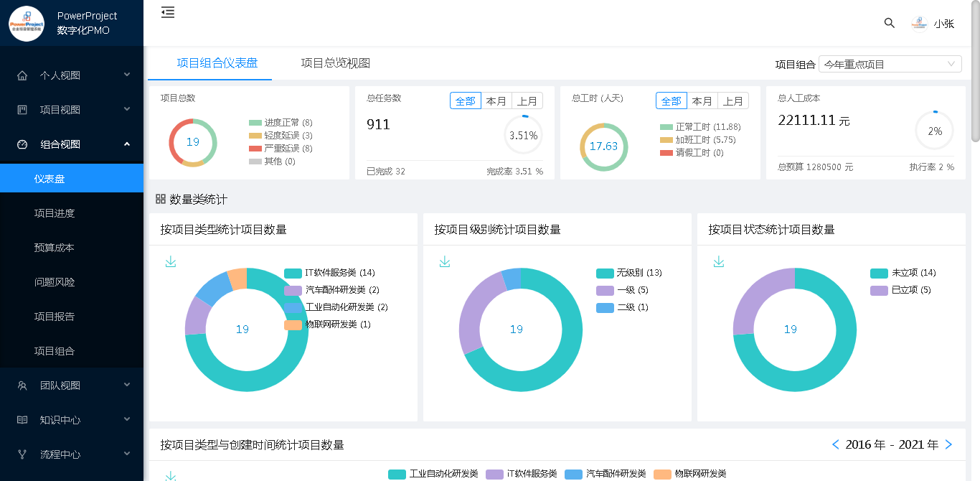Download the 按项目级别统计项目数量 chart
This screenshot has height=481, width=980.
[445, 262]
